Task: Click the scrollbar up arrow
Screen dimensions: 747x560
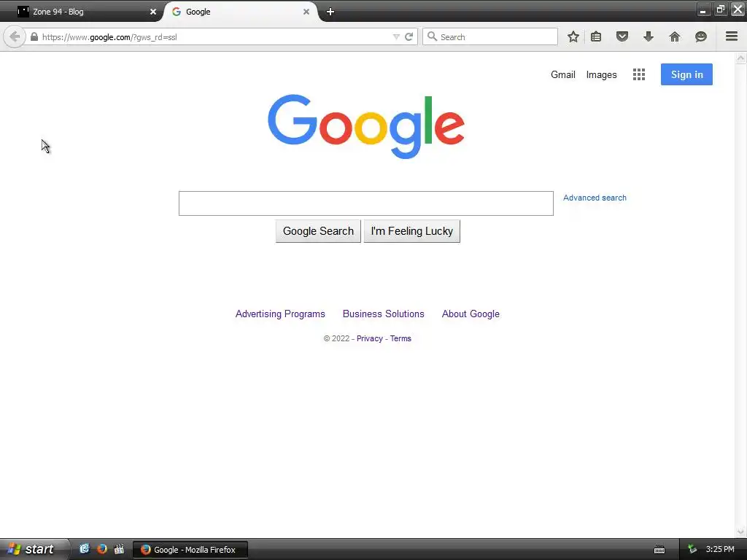Action: (741, 58)
